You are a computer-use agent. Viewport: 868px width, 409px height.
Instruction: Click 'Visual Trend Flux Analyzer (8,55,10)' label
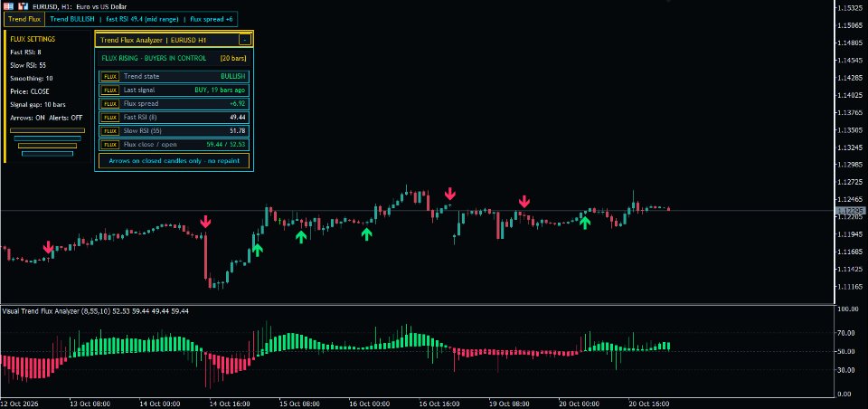coord(56,311)
